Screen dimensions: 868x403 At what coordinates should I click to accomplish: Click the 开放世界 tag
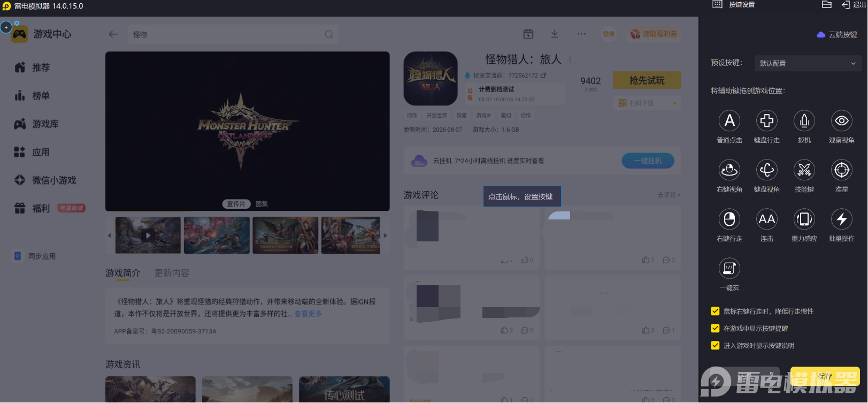(x=436, y=116)
